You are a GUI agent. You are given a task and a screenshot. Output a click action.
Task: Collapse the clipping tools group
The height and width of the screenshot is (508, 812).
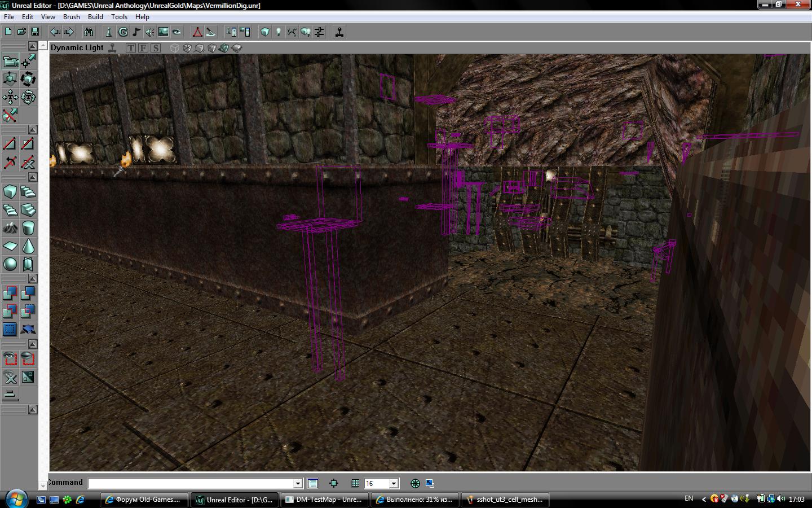pos(33,130)
